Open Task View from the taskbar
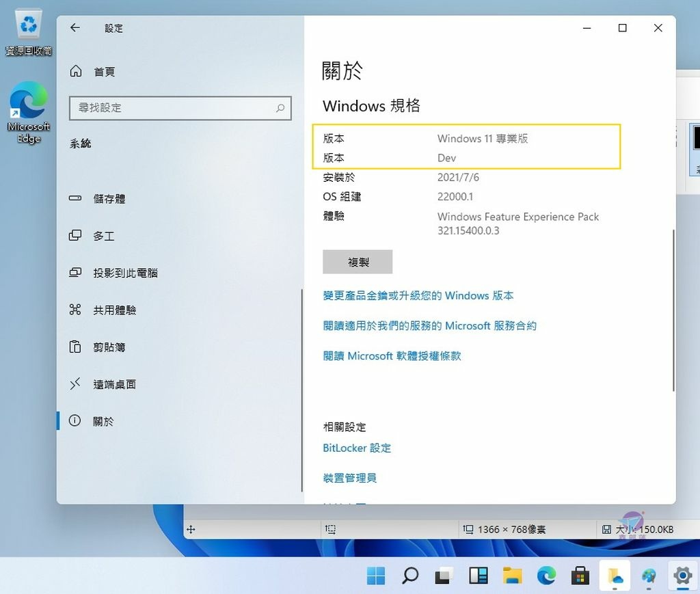 tap(444, 576)
